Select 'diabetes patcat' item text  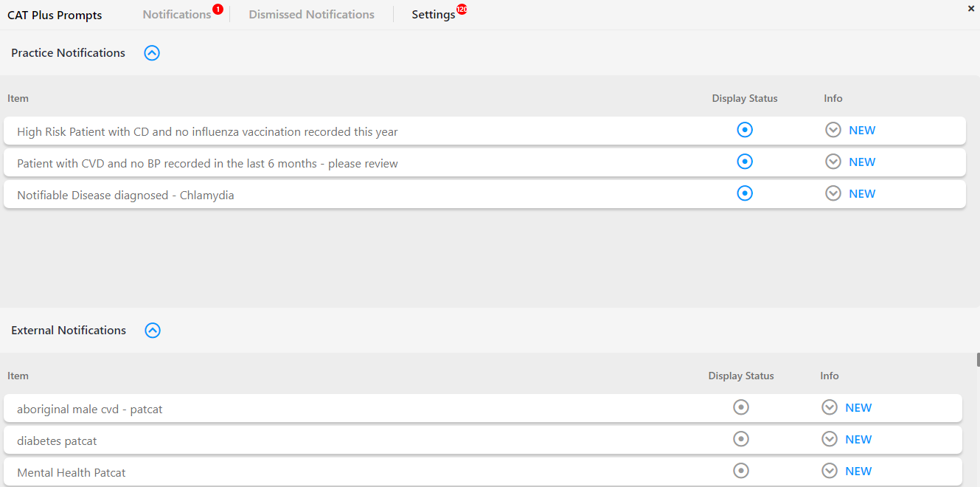pyautogui.click(x=57, y=441)
